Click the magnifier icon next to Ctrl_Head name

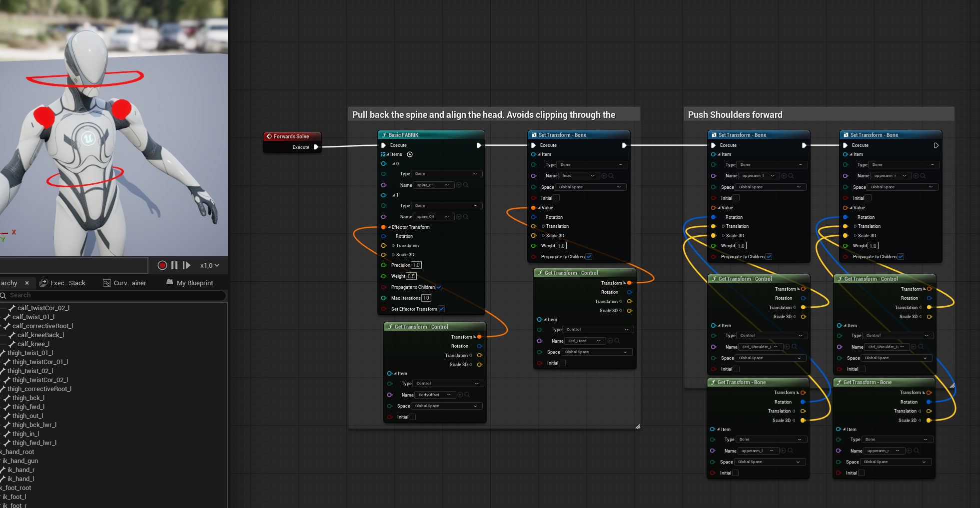coord(617,341)
